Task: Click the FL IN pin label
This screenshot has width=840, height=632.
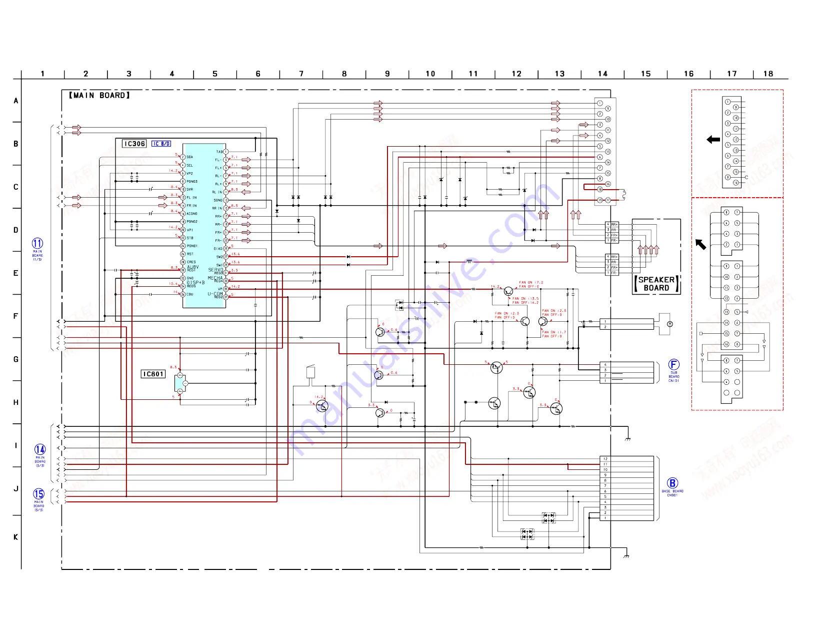Action: point(192,198)
